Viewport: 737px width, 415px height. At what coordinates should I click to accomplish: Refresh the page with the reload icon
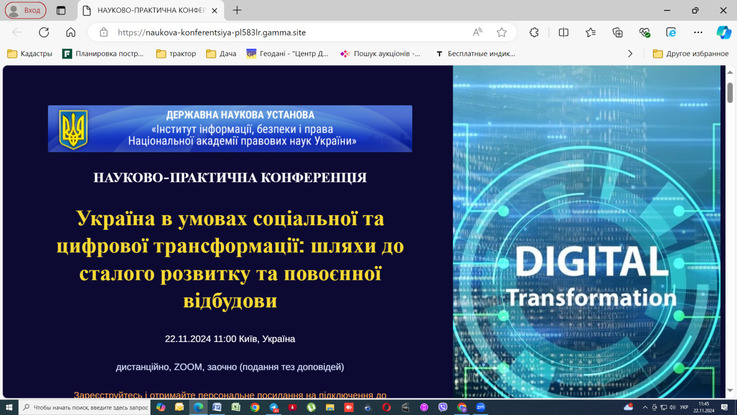coord(44,32)
